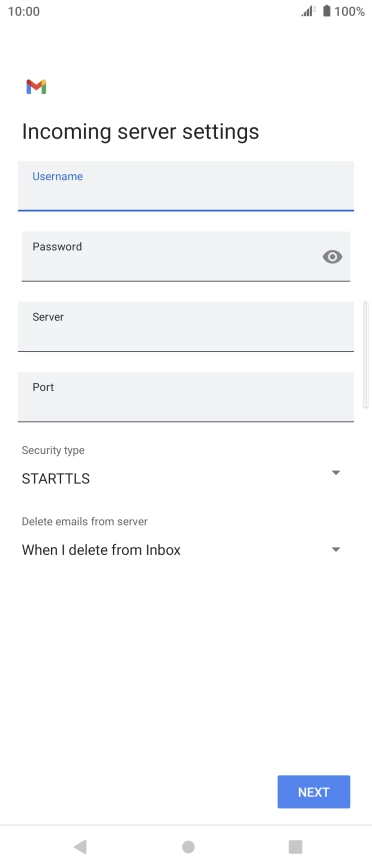Open recent apps square icon
This screenshot has height=868, width=372.
[x=296, y=846]
